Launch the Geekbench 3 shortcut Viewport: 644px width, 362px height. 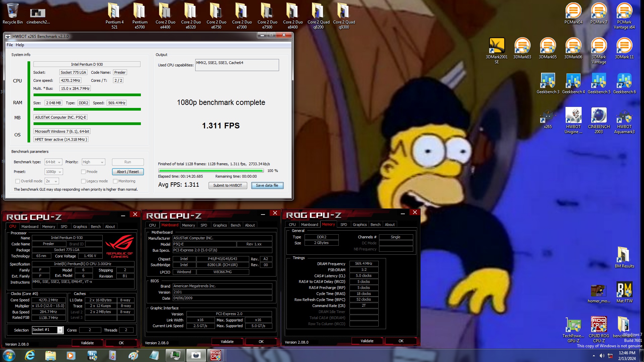(548, 83)
